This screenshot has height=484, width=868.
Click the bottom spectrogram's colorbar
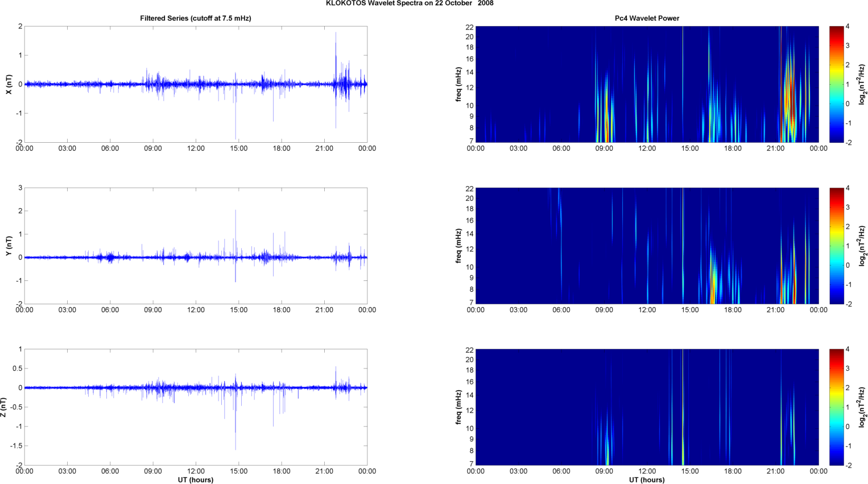point(836,407)
